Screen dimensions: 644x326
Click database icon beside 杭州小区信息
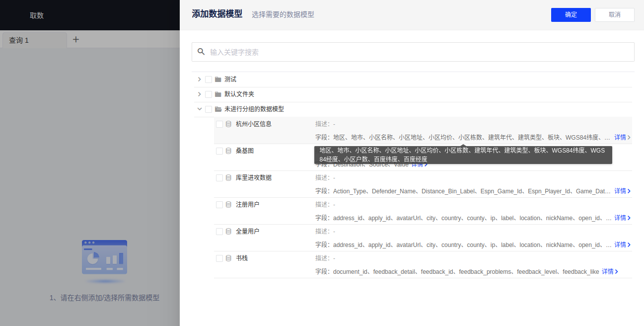click(x=229, y=124)
